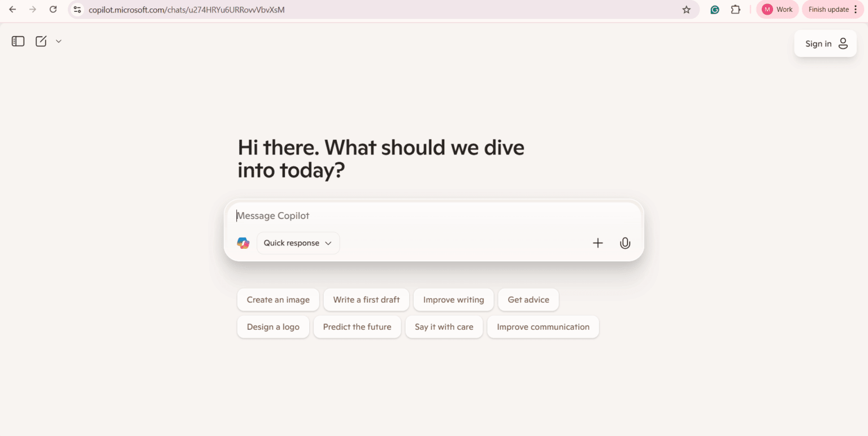Select the Create an image suggestion

(278, 300)
